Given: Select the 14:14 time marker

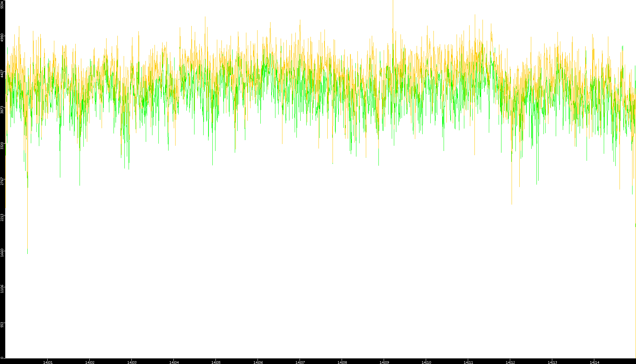Looking at the screenshot, I should pos(594,362).
